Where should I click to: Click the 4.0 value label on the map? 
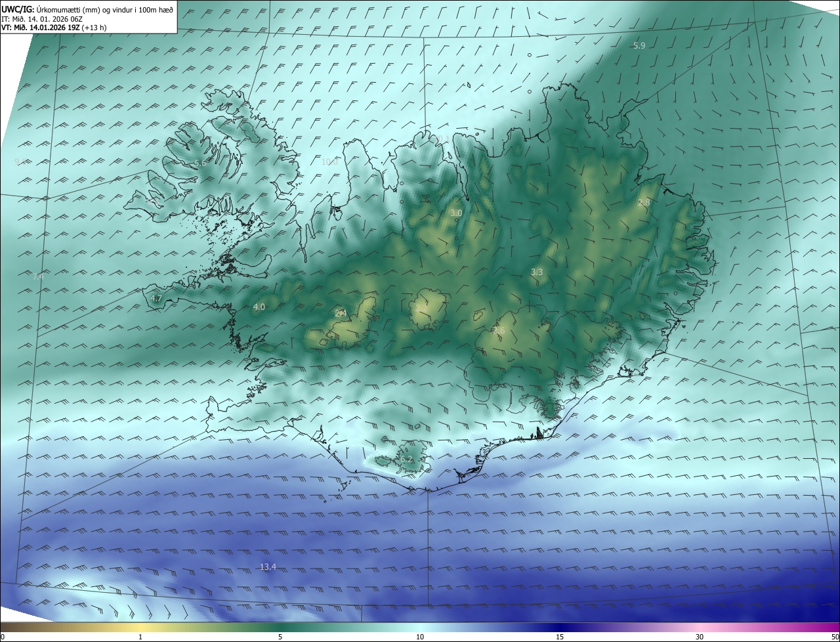[x=259, y=307]
